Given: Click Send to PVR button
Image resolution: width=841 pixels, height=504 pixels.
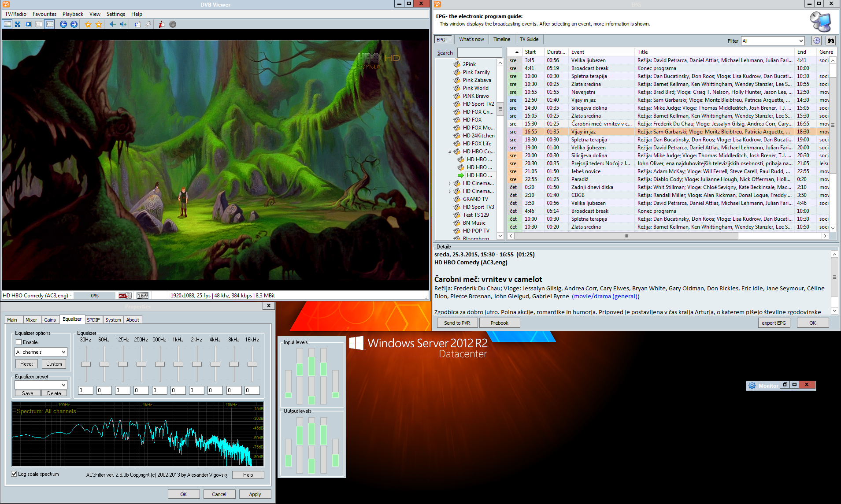Looking at the screenshot, I should click(457, 323).
